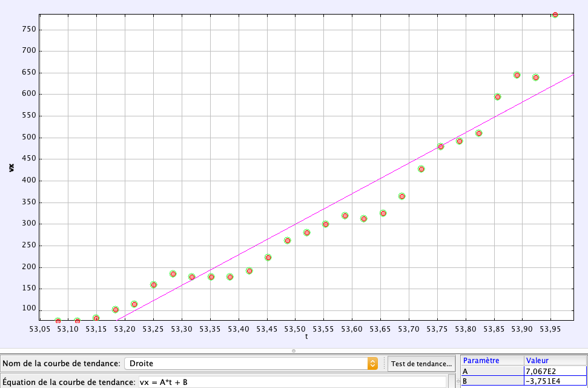Click the data point just above 100 on vx
The image size is (588, 388).
point(116,310)
